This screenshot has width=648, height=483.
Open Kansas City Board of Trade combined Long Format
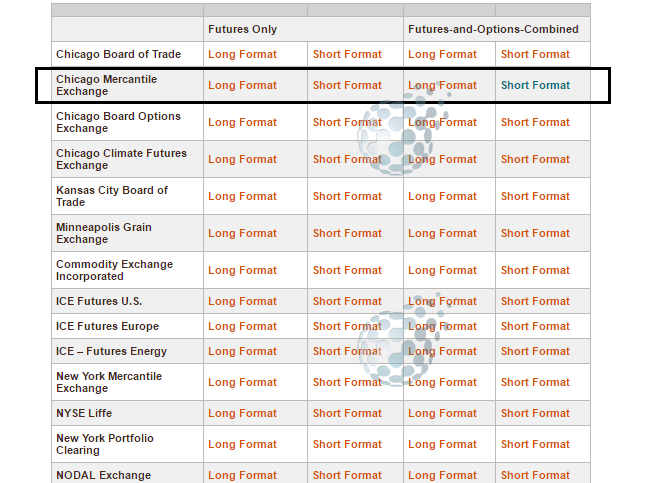click(442, 196)
